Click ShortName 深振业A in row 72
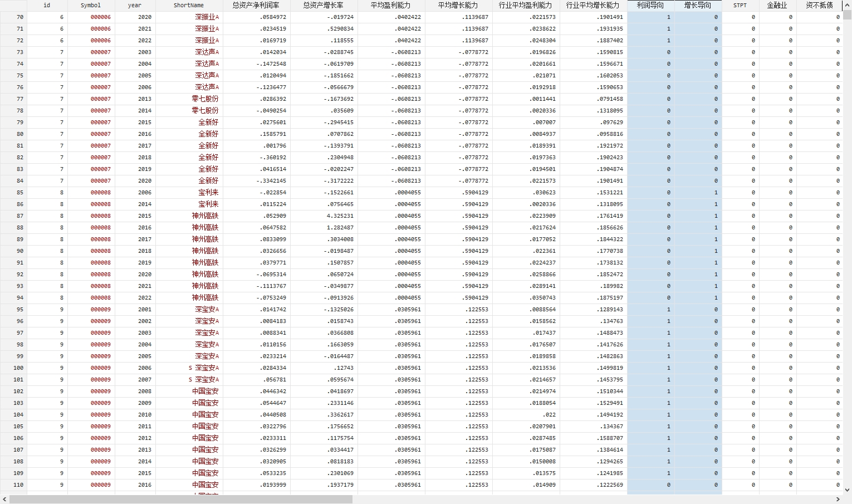852x504 pixels. (x=189, y=41)
